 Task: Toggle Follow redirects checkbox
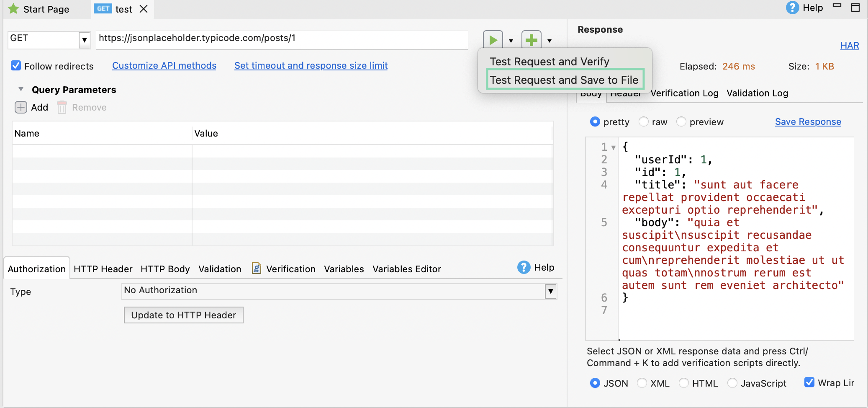pos(16,66)
